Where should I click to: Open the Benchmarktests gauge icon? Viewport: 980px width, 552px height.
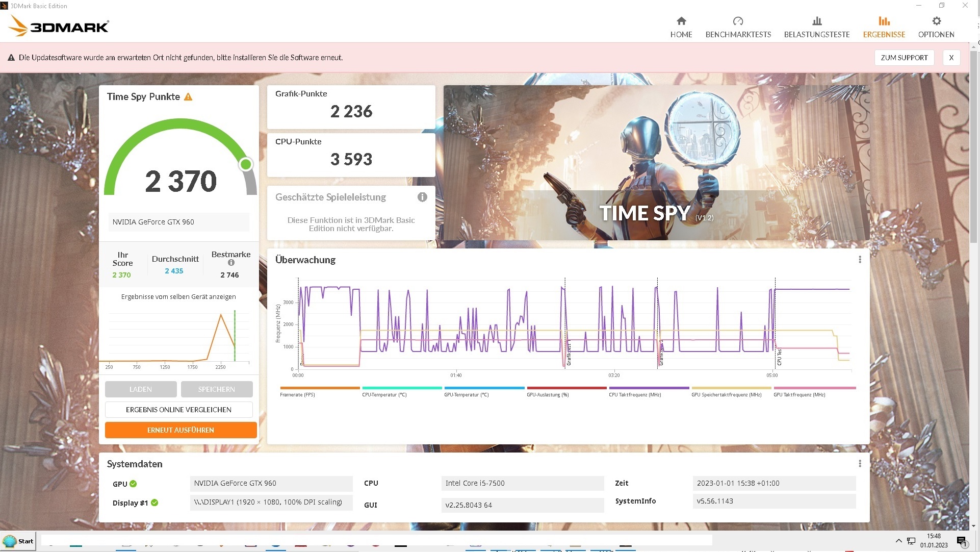click(738, 21)
